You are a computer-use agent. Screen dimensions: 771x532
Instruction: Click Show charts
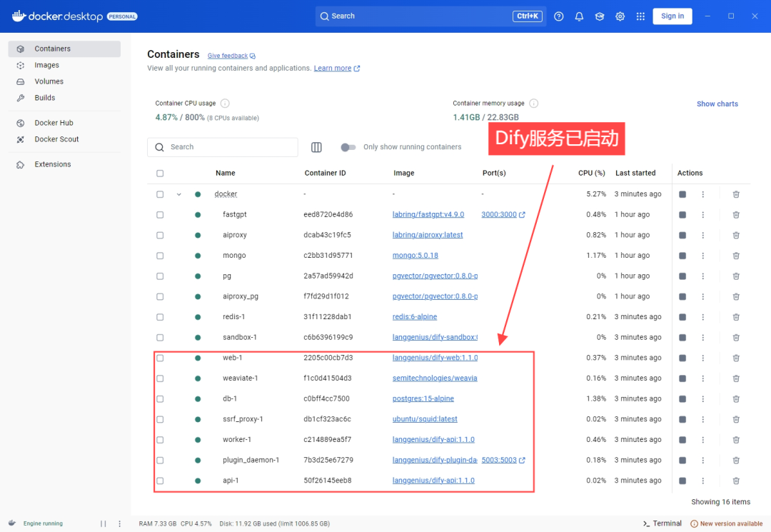point(717,104)
